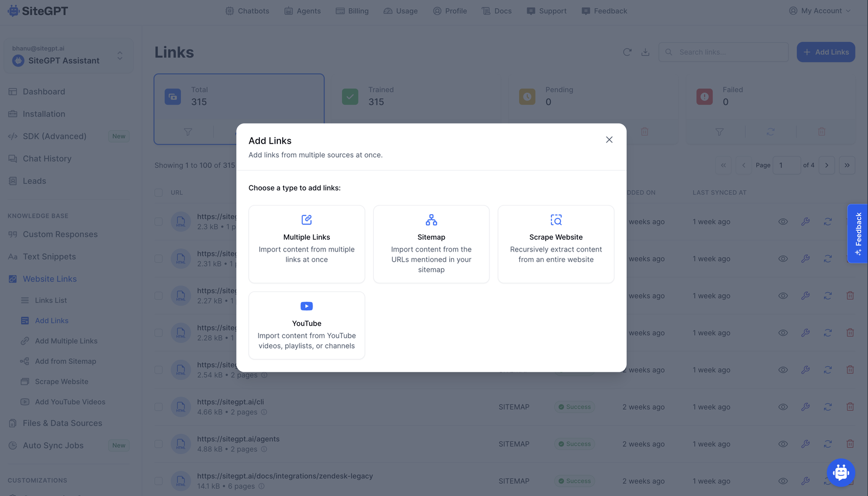
Task: Choose the Sitemap import card
Action: (x=431, y=244)
